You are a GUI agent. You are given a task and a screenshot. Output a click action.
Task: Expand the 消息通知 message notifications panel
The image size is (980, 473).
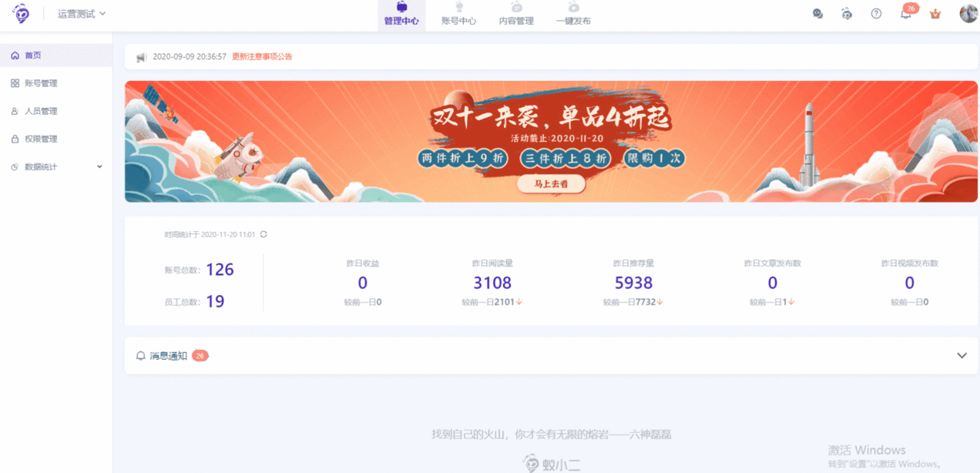click(962, 355)
